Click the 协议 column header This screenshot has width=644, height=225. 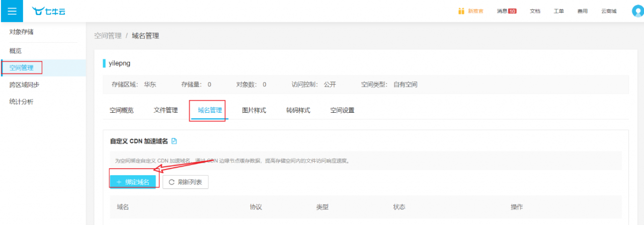point(256,207)
